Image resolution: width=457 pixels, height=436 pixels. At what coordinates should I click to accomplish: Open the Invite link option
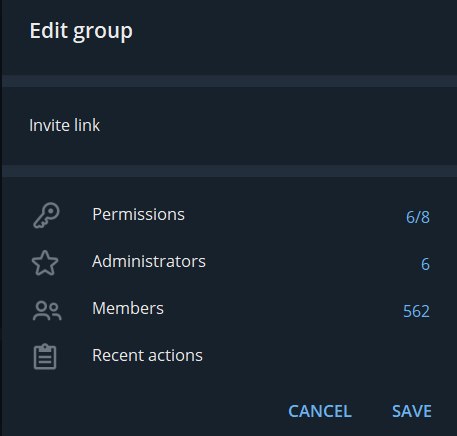229,126
